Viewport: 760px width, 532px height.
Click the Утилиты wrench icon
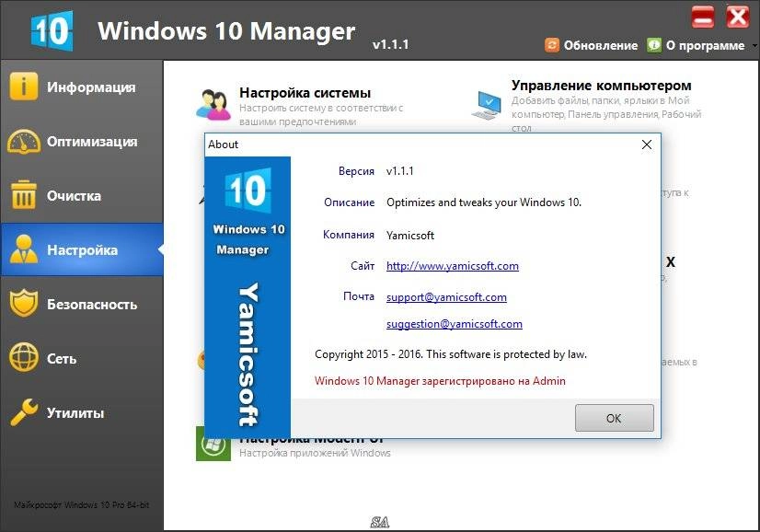pyautogui.click(x=23, y=412)
